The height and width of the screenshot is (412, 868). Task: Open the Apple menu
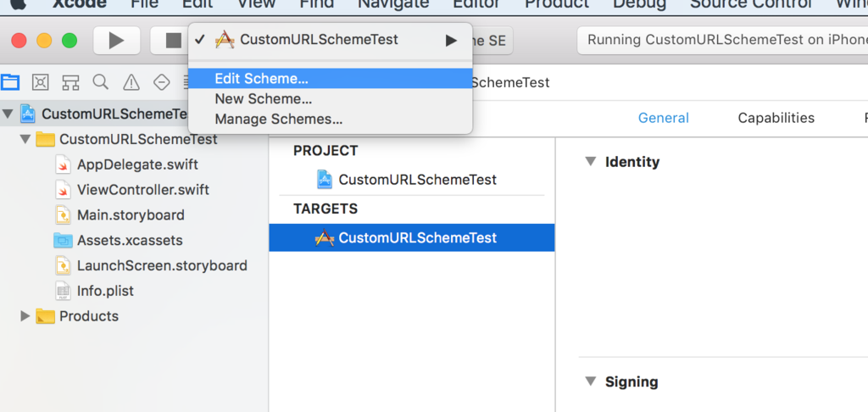(x=18, y=3)
